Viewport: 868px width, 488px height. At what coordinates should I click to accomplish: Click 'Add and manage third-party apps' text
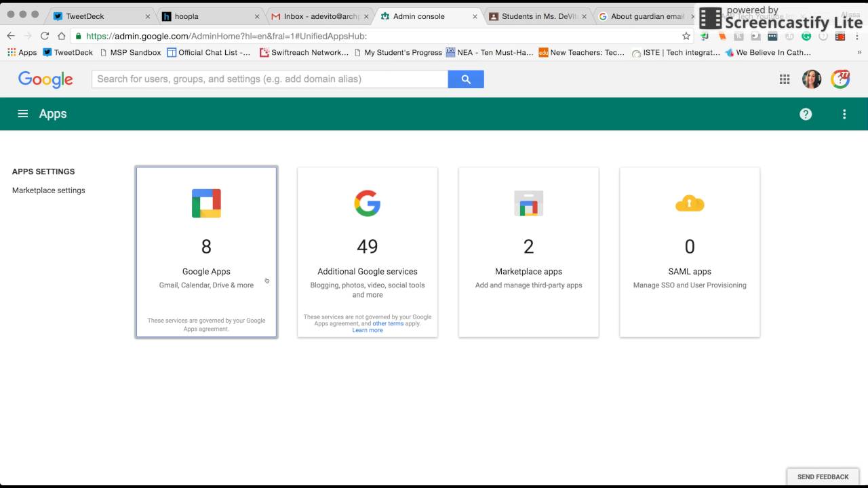coord(529,285)
